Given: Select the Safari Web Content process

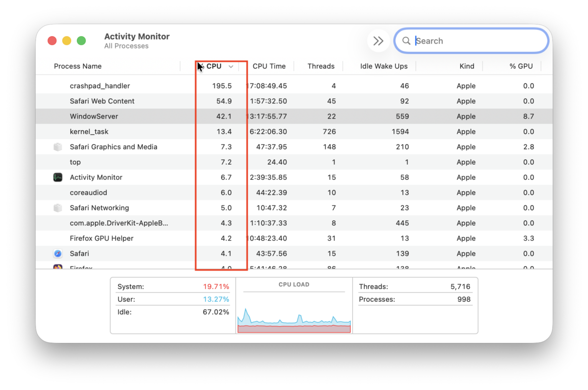Looking at the screenshot, I should (102, 101).
